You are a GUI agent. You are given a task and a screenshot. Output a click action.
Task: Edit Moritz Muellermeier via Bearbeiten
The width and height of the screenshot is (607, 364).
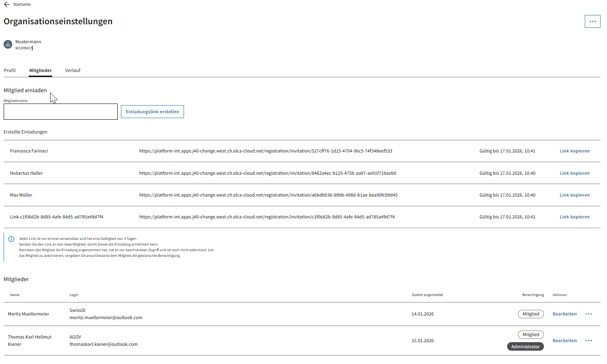(565, 314)
